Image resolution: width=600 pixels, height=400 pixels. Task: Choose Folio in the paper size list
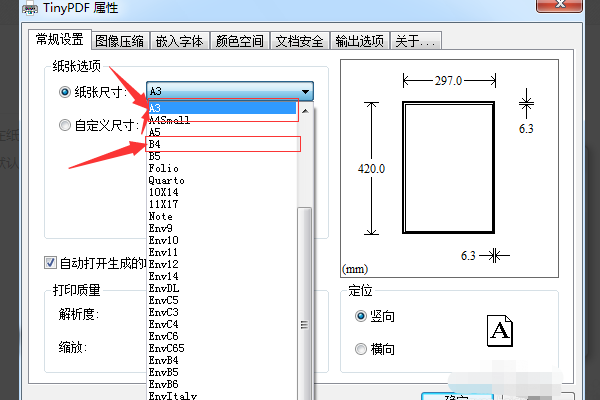point(222,168)
